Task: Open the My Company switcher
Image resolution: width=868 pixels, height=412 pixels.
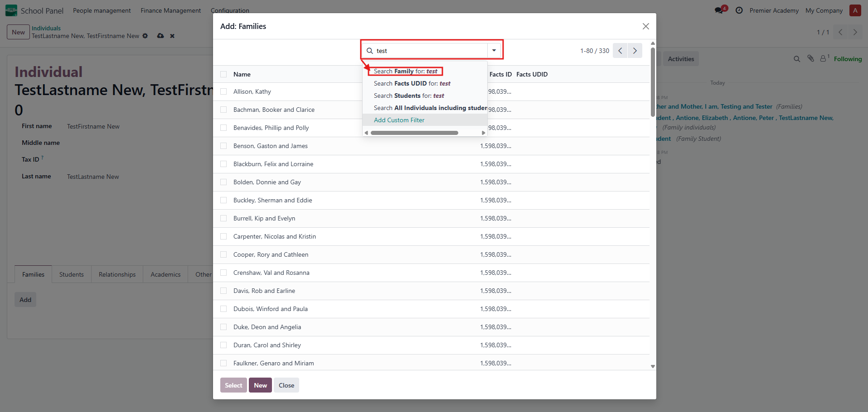Action: (824, 10)
